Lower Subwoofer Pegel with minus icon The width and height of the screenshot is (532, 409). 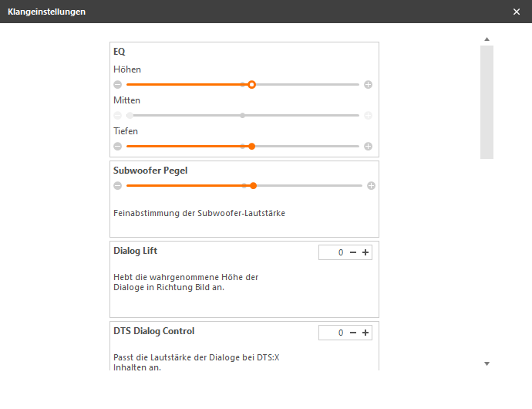point(117,185)
